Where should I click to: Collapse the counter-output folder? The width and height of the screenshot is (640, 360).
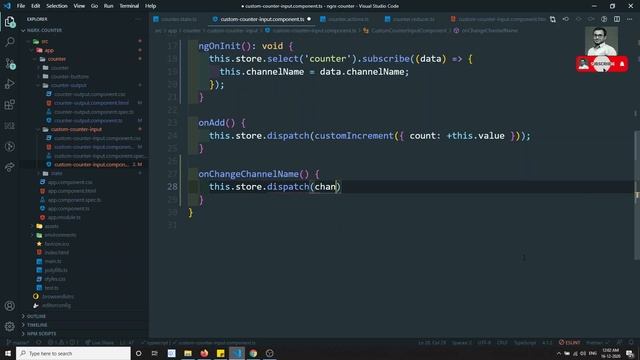tap(69, 85)
